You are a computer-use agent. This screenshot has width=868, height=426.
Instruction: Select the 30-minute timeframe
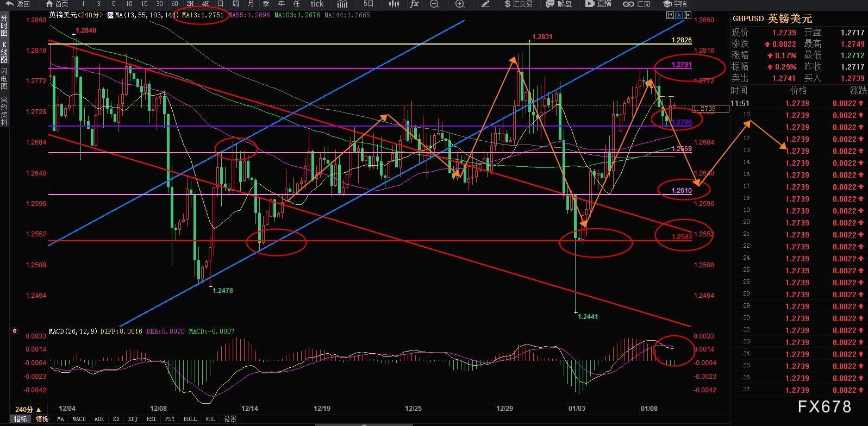coord(159,4)
